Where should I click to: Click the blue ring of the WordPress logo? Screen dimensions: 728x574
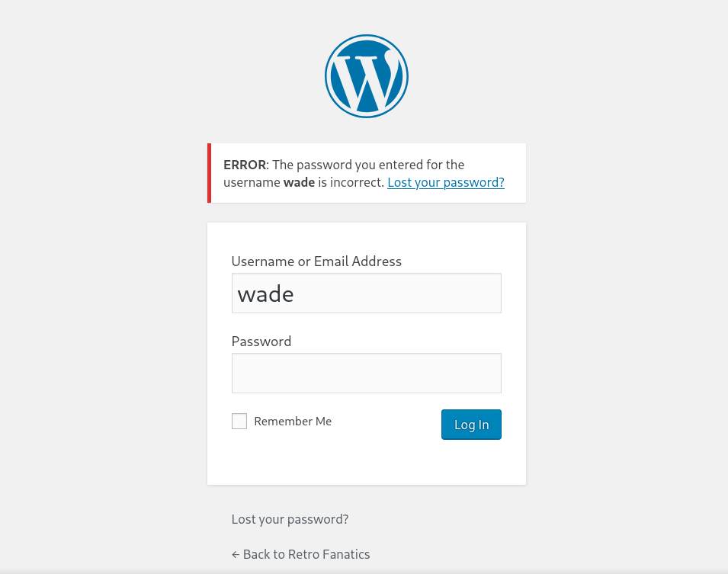pos(329,76)
